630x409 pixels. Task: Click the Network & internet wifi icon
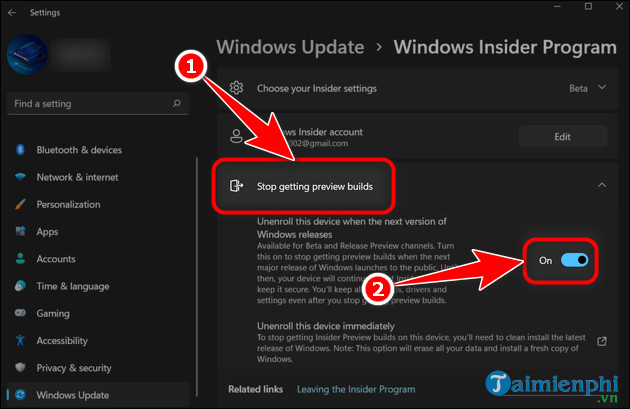click(20, 177)
